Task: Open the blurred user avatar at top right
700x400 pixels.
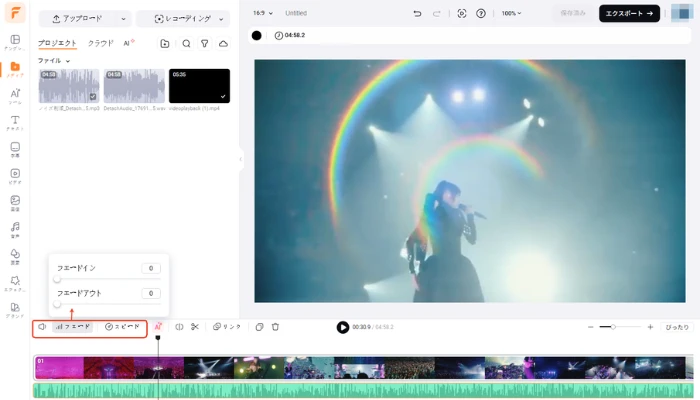Action: pyautogui.click(x=682, y=13)
